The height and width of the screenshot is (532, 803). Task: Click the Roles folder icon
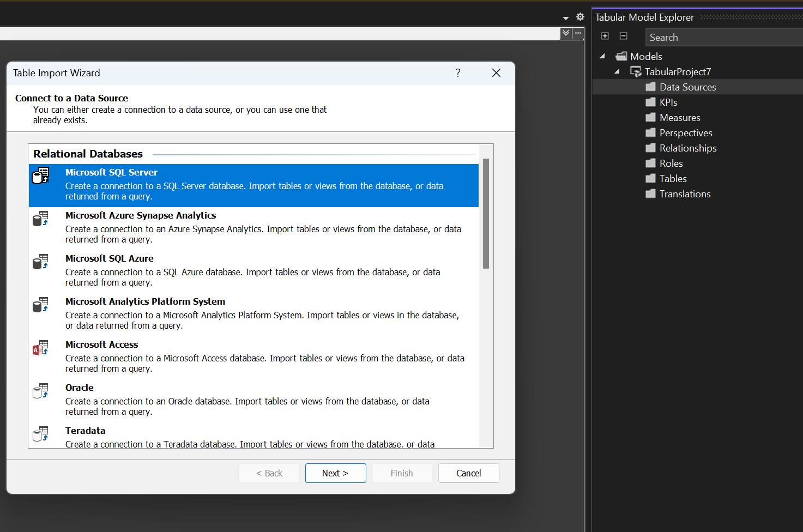[650, 163]
